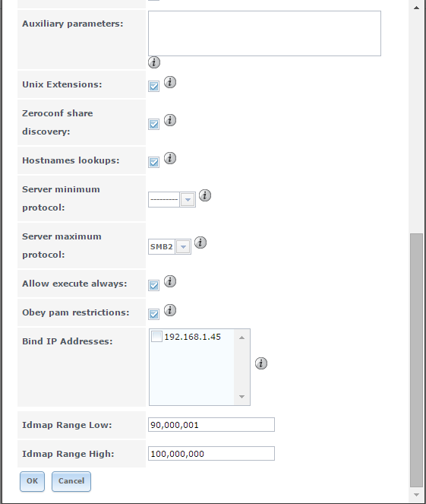Open Server maximum protocol help icon

pos(200,242)
